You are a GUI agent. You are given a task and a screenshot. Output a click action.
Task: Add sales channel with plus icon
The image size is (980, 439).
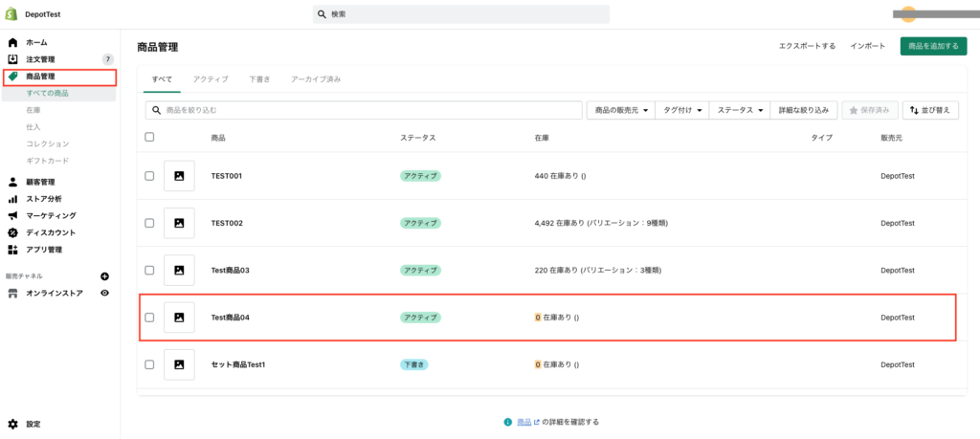[105, 276]
